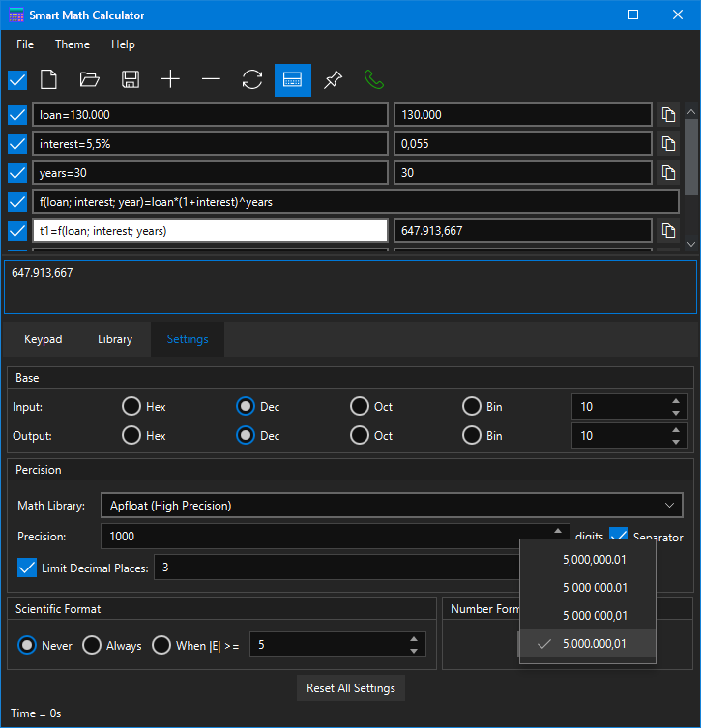Select Hex radio button for Input base
Image resolution: width=701 pixels, height=728 pixels.
tap(131, 407)
